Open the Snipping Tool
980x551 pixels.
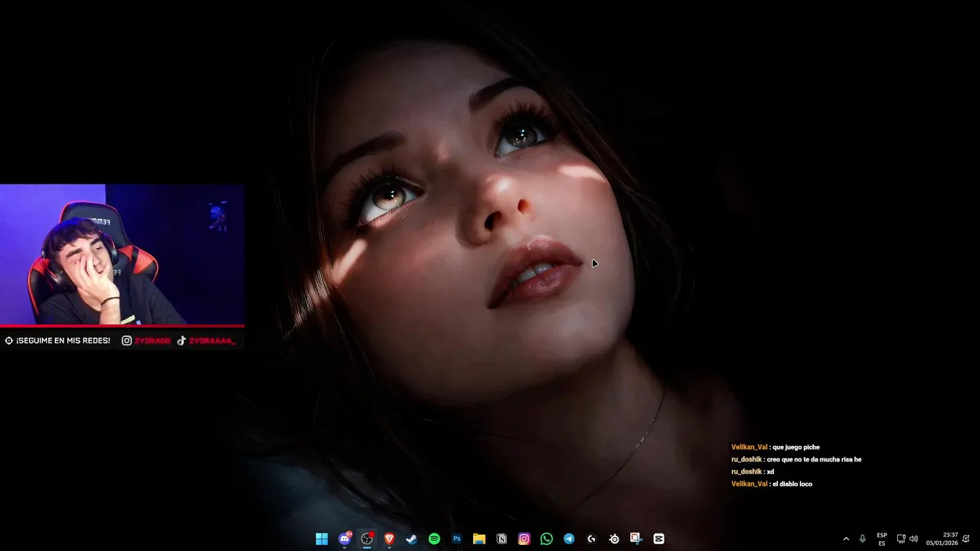coord(636,539)
